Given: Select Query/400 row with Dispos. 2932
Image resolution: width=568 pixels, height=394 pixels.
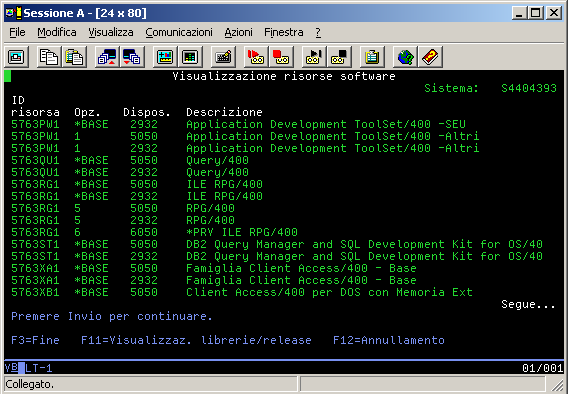Looking at the screenshot, I should click(x=130, y=172).
